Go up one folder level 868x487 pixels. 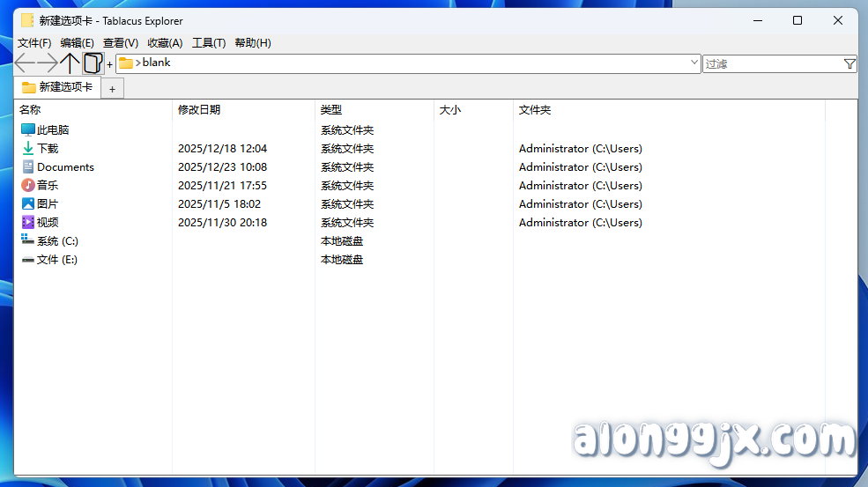coord(70,63)
